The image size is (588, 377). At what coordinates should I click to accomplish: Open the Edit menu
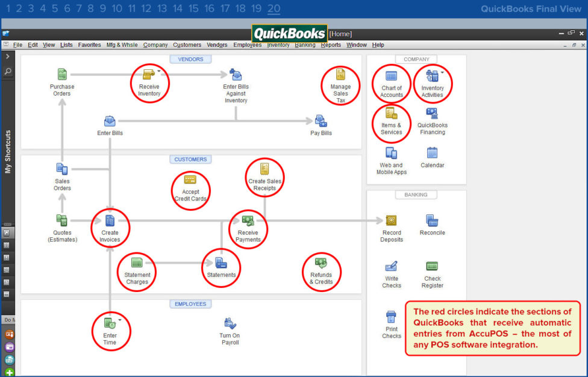coord(33,45)
